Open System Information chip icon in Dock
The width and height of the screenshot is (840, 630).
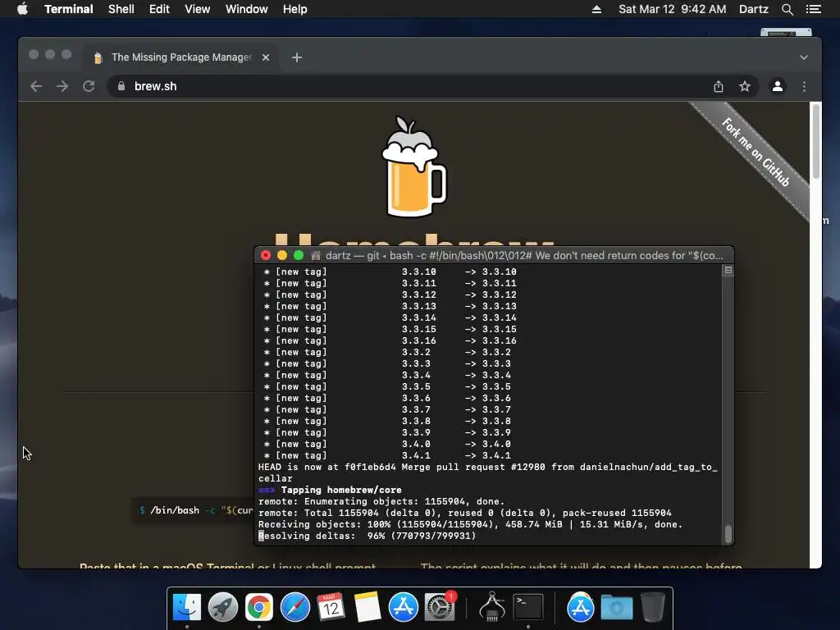tap(492, 607)
